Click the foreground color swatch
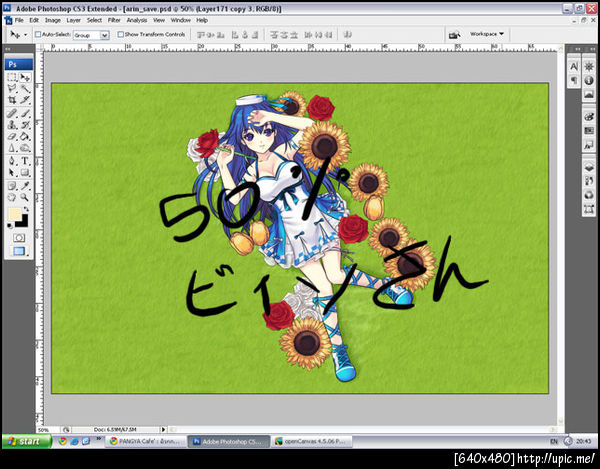This screenshot has height=469, width=600. 15,215
